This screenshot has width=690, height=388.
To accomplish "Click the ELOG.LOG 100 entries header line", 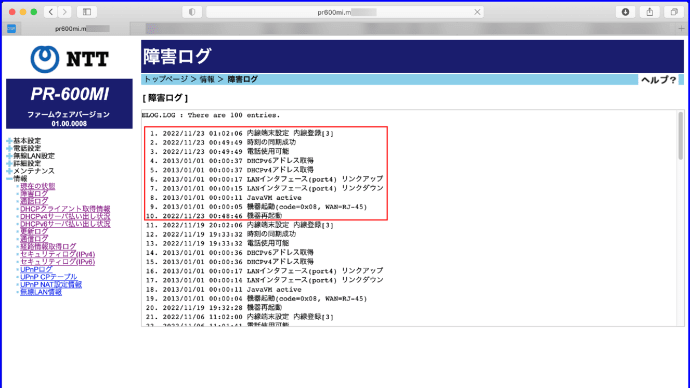I will [x=211, y=115].
